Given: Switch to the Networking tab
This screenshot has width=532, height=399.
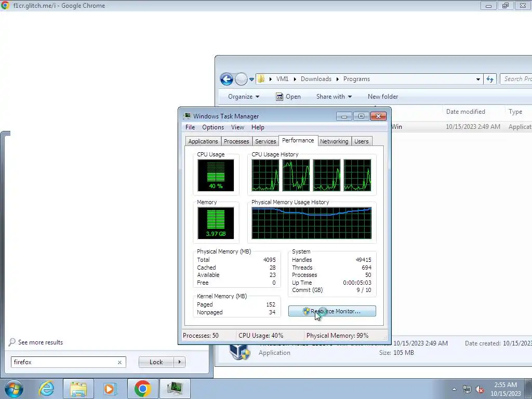Looking at the screenshot, I should [334, 141].
